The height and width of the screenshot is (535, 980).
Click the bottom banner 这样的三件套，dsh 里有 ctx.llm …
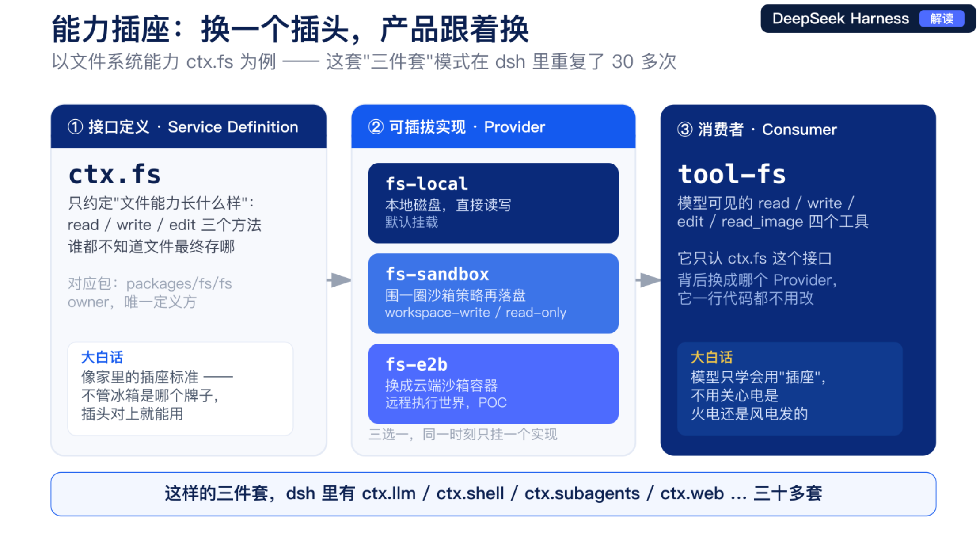click(x=493, y=494)
